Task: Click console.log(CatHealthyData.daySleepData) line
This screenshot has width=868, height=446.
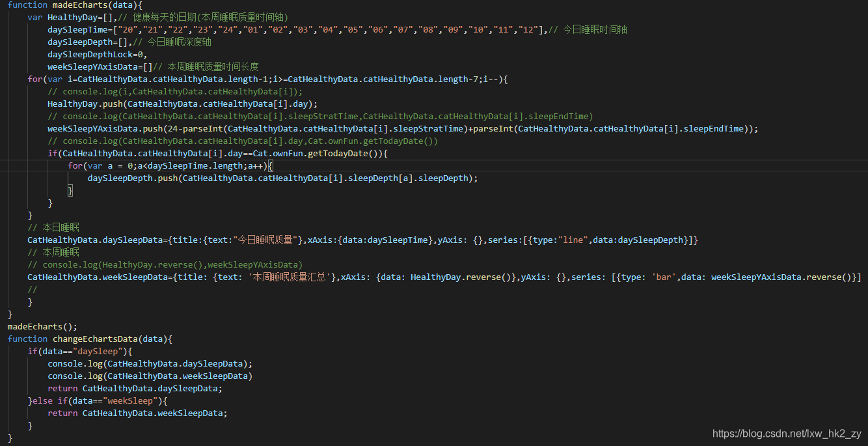Action: [150, 364]
